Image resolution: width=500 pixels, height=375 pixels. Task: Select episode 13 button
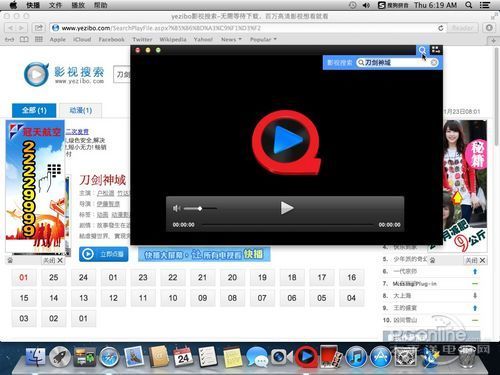click(x=83, y=298)
